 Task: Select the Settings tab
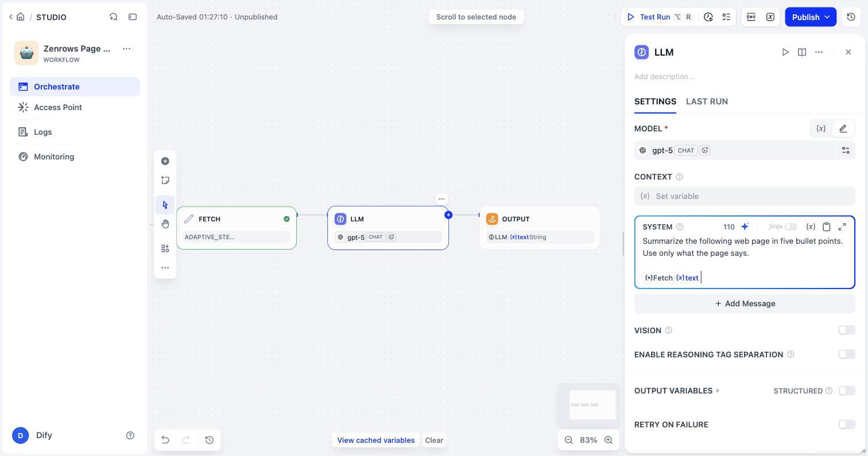point(655,102)
